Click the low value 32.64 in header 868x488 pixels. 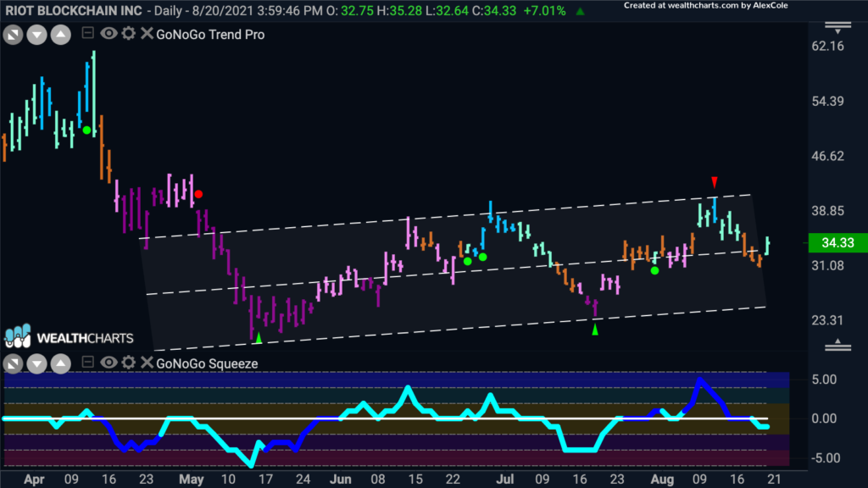tap(452, 10)
